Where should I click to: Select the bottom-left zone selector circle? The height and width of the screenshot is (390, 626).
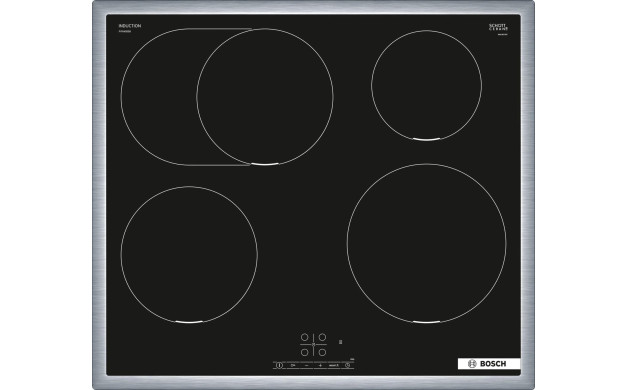click(x=305, y=352)
